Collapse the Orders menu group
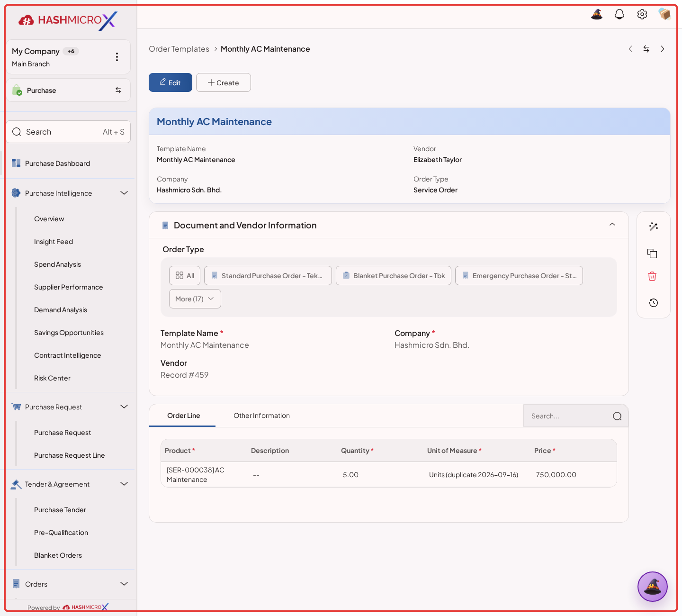This screenshot has height=616, width=682. pyautogui.click(x=124, y=584)
